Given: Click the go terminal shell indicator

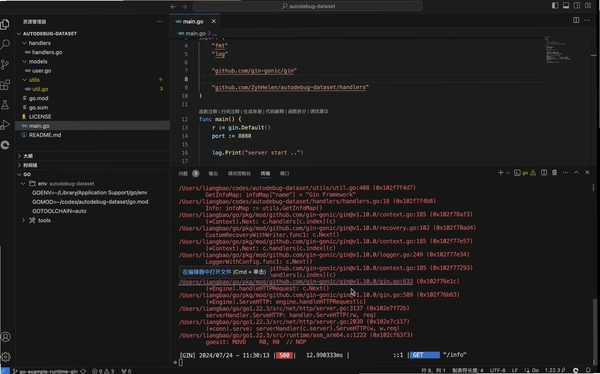Looking at the screenshot, I should pyautogui.click(x=521, y=173).
